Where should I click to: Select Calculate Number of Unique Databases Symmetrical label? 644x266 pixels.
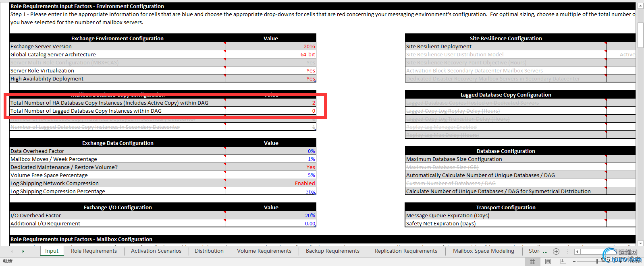click(506, 191)
